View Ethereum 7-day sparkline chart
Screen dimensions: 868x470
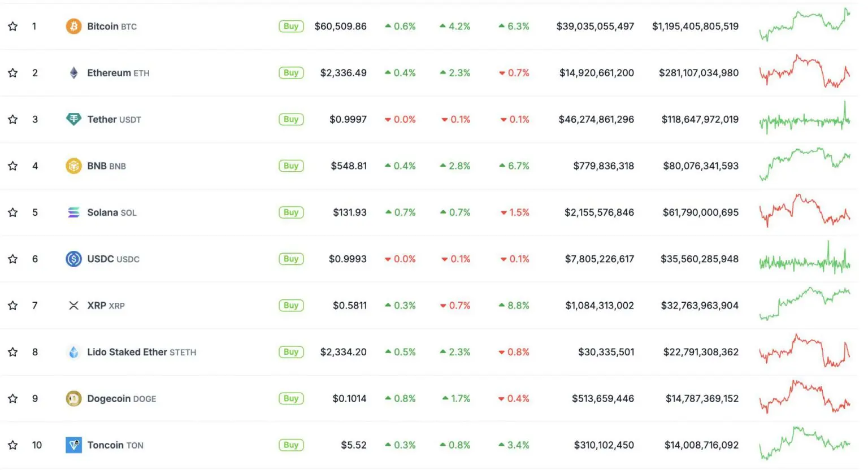[805, 71]
